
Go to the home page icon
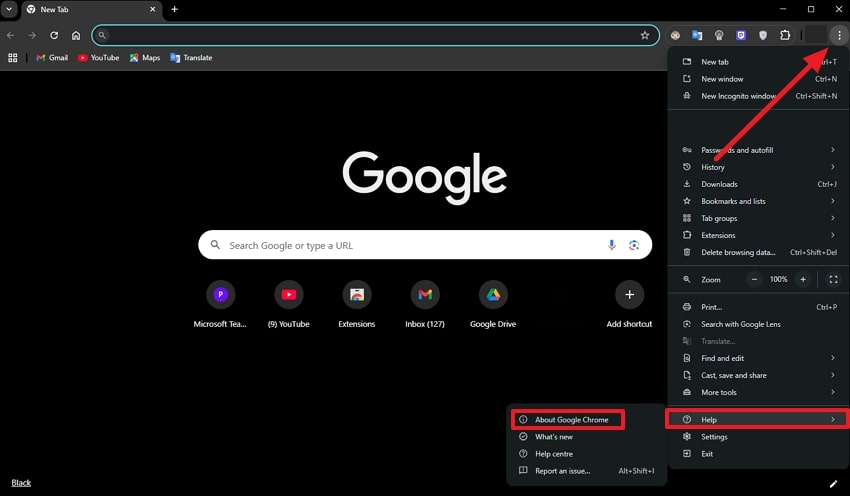(x=76, y=35)
